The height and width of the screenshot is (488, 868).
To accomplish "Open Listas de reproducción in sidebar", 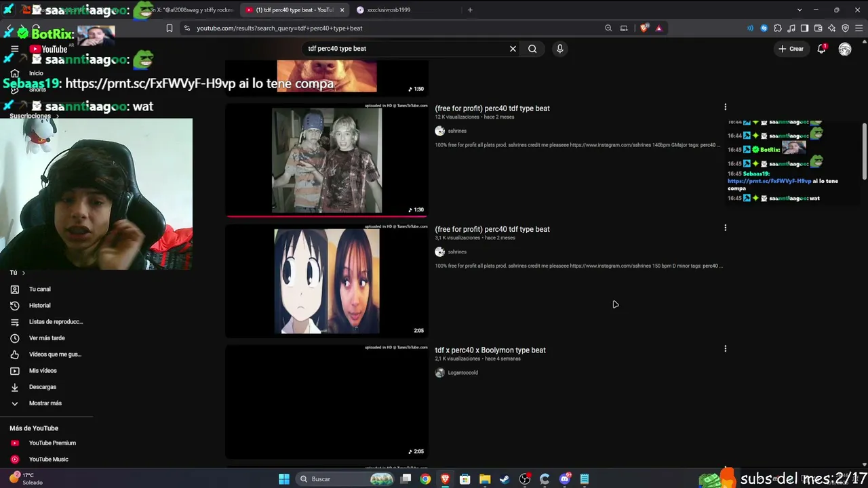I will [x=46, y=322].
